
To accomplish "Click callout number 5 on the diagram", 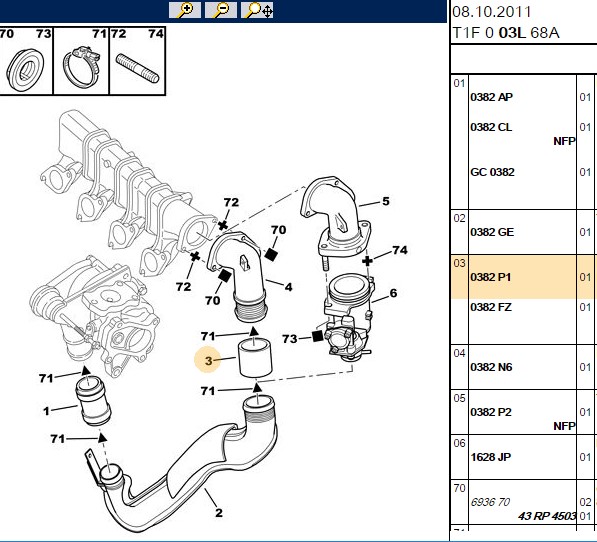I will pyautogui.click(x=386, y=201).
